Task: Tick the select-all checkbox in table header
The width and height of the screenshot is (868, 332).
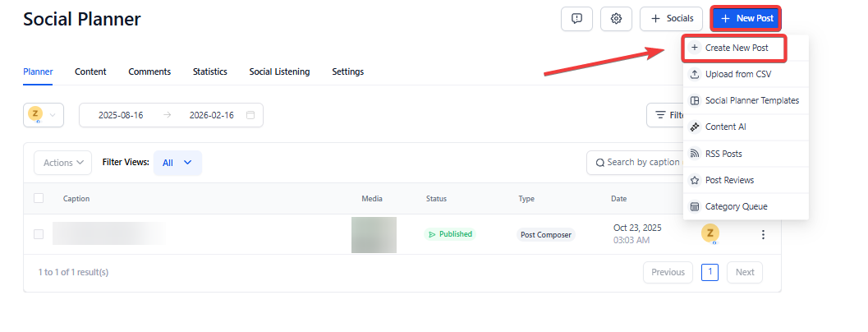Action: pos(39,198)
